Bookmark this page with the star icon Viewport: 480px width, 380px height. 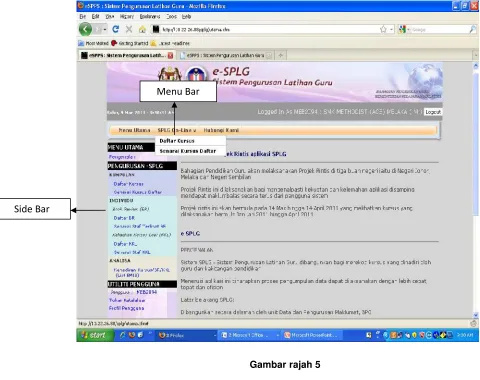pos(383,29)
